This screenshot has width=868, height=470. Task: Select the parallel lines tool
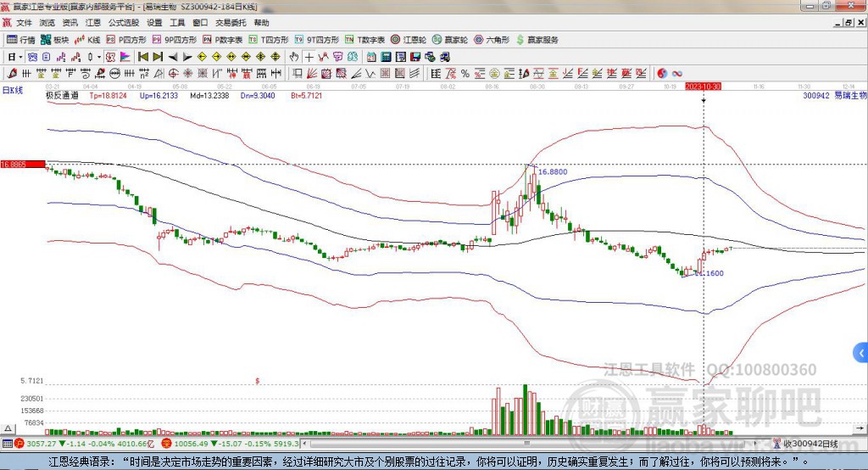(x=414, y=73)
